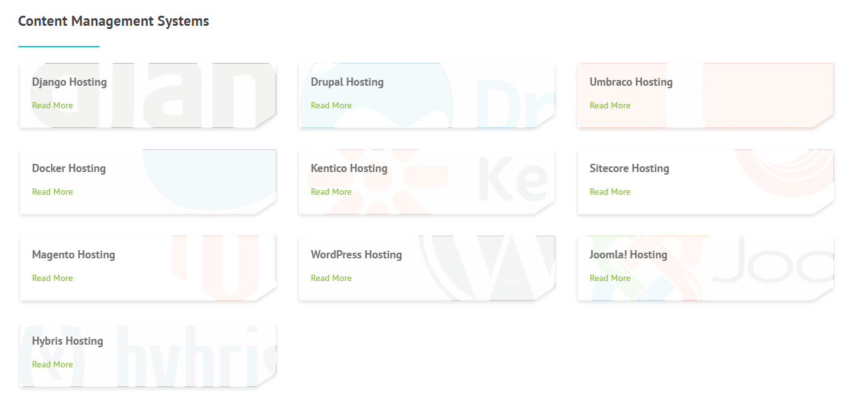Viewport: 868px width, 402px height.
Task: Open Read More for Kentico Hosting
Action: (x=331, y=192)
